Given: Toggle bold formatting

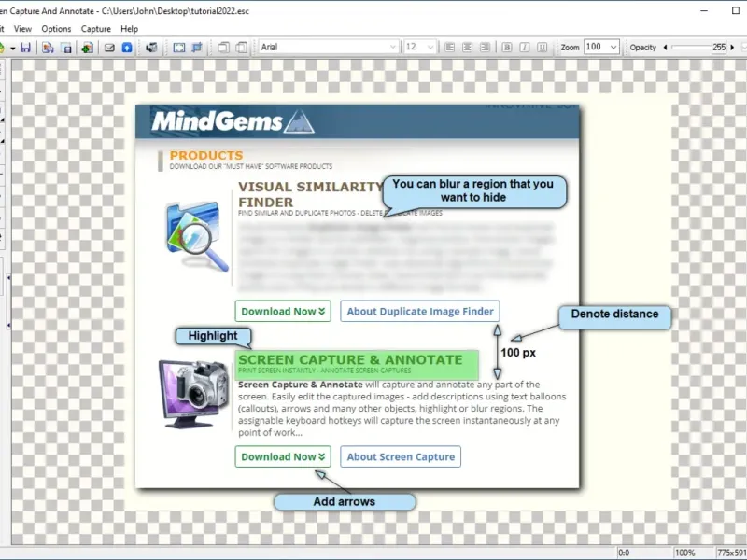Looking at the screenshot, I should 507,48.
